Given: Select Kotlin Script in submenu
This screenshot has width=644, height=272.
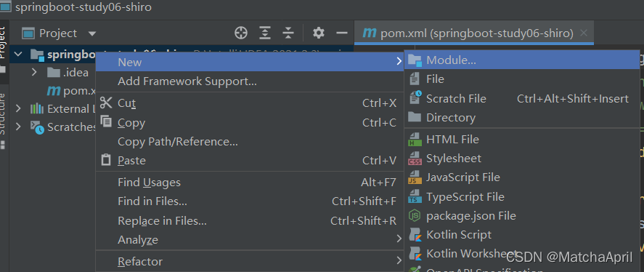Looking at the screenshot, I should click(522, 235).
